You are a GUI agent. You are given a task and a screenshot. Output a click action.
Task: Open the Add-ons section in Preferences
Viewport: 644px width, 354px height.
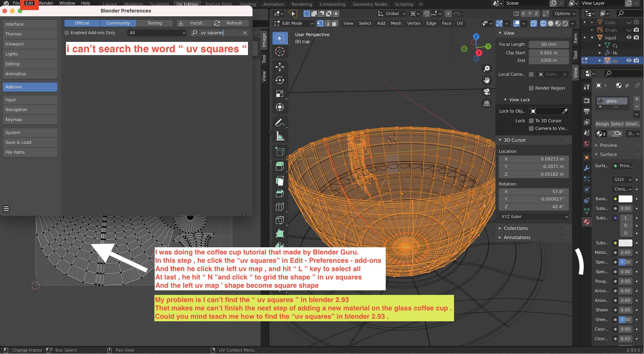click(x=30, y=87)
